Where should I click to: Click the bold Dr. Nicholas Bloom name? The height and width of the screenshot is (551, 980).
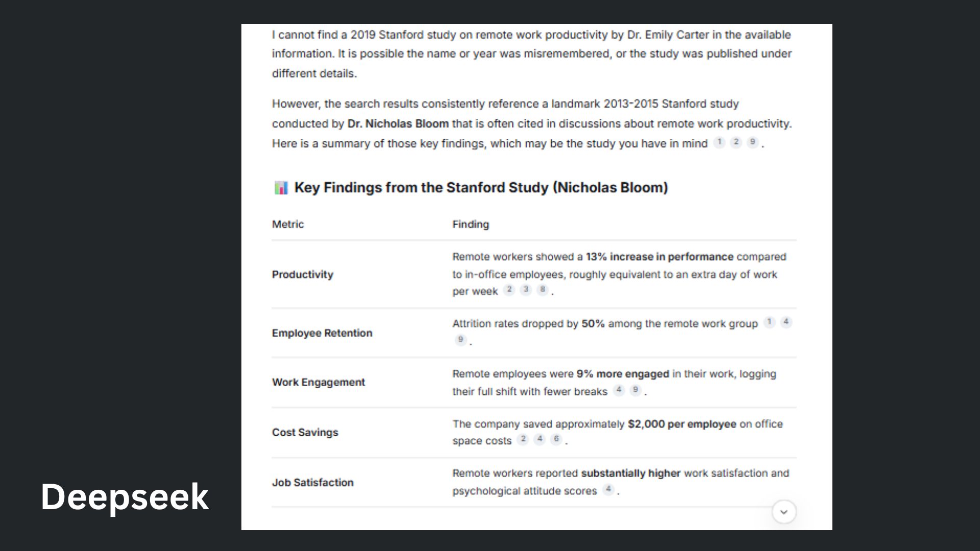point(398,123)
